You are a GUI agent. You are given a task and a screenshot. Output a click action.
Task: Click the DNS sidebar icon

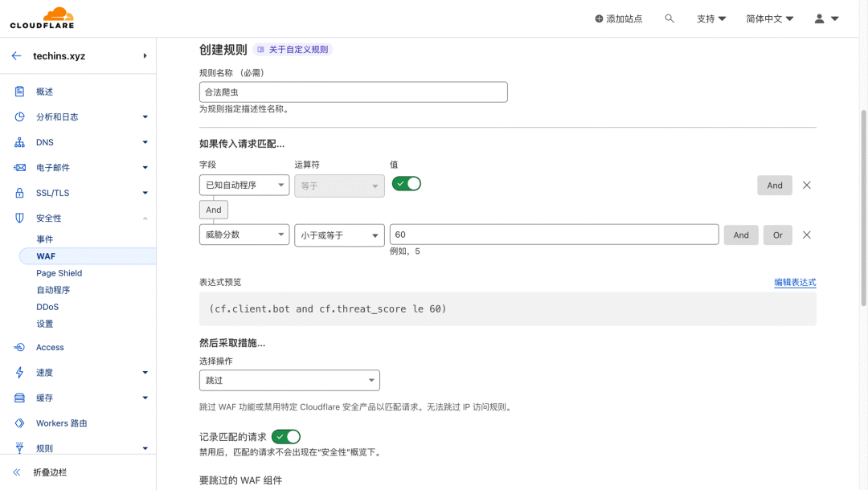pos(19,142)
